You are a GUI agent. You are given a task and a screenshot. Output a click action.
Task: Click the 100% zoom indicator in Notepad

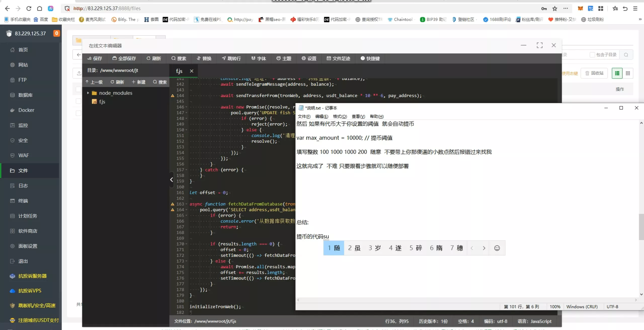click(555, 307)
